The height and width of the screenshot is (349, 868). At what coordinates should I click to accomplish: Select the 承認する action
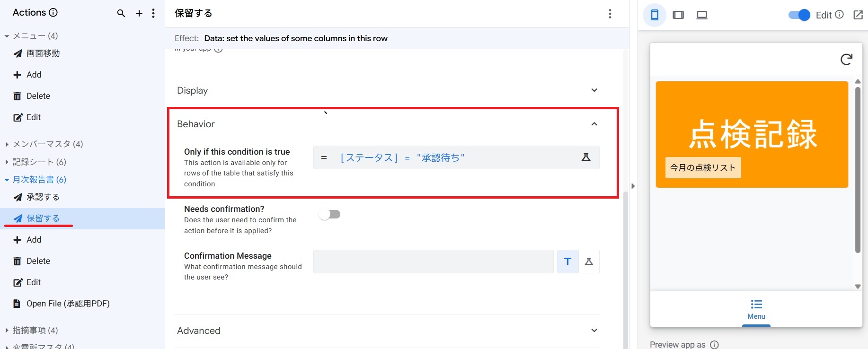pyautogui.click(x=43, y=197)
